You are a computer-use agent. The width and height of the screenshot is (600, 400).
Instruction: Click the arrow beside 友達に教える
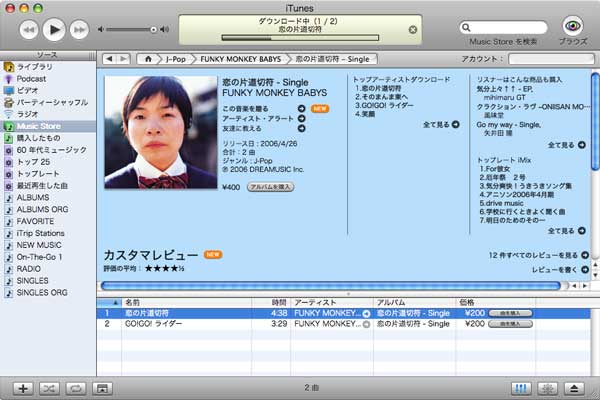302,128
